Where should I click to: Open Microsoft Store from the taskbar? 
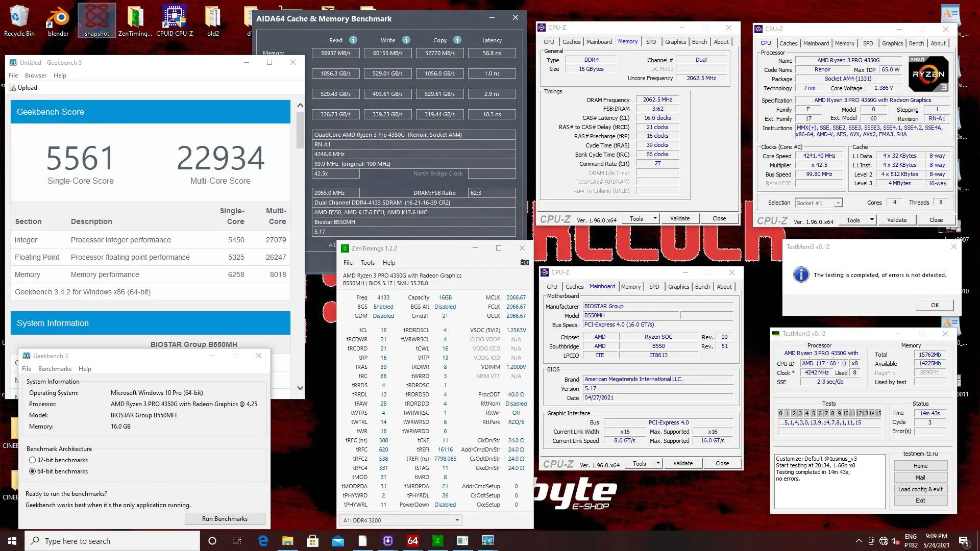tap(312, 541)
